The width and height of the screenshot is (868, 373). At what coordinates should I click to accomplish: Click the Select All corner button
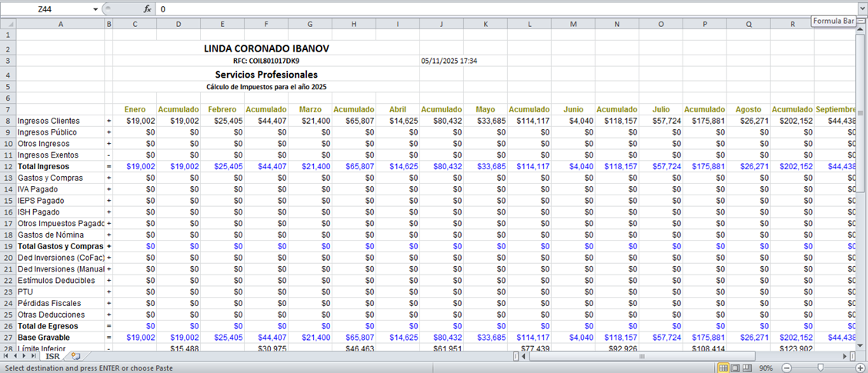point(8,24)
